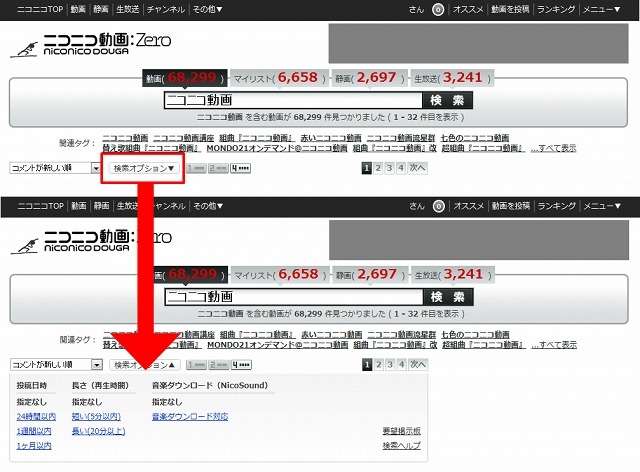640x472 pixels.
Task: Open コメントが新しい順 sort dropdown in lower copy
Action: point(56,364)
